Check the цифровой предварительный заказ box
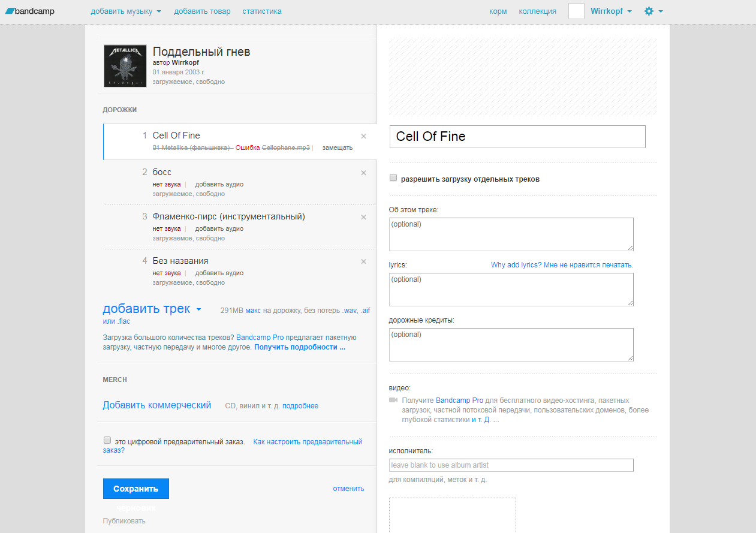 coord(107,440)
